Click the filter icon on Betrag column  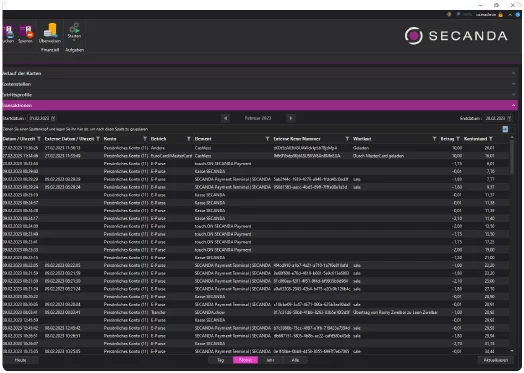tap(458, 139)
